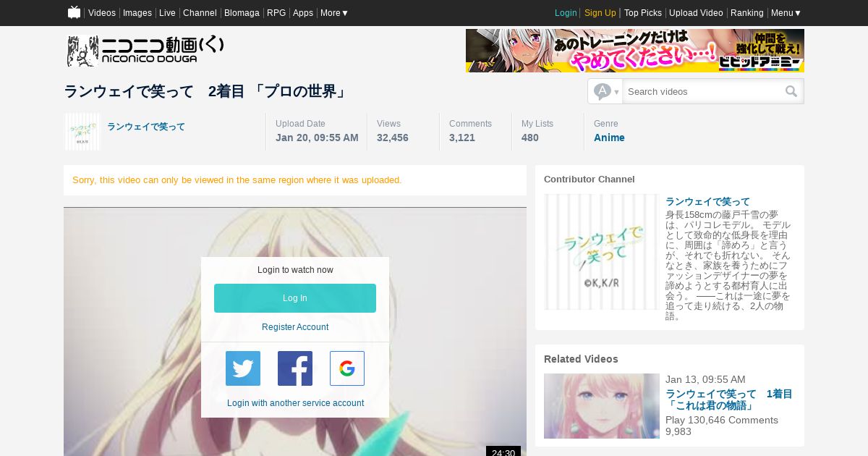Screen dimensions: 868x456
Task: Open related video thumbnail for episode 1
Action: pyautogui.click(x=602, y=406)
